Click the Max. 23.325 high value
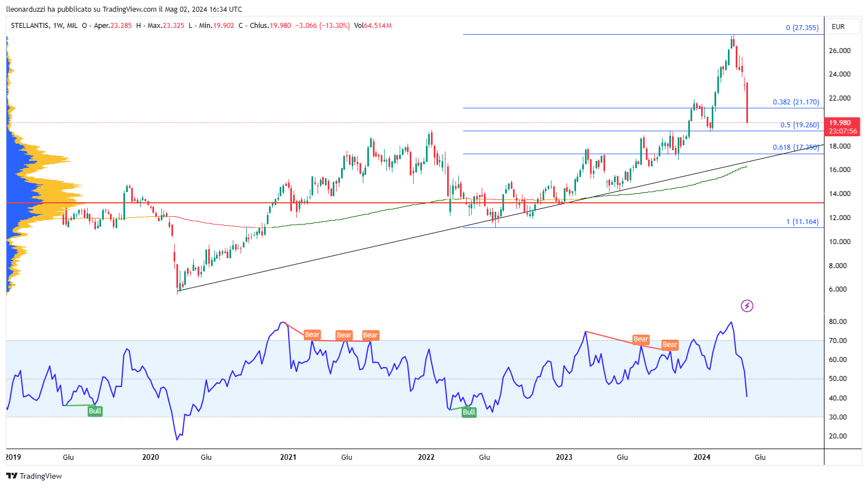 [x=166, y=26]
